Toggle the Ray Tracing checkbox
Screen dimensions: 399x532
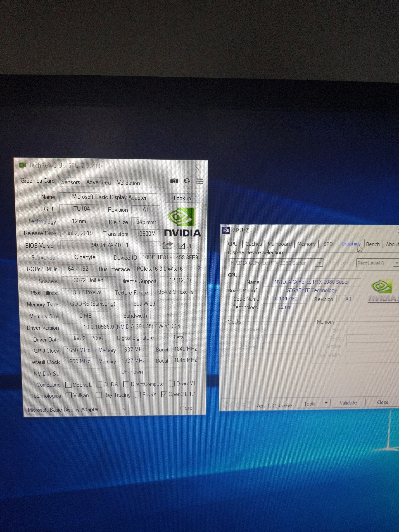99,395
